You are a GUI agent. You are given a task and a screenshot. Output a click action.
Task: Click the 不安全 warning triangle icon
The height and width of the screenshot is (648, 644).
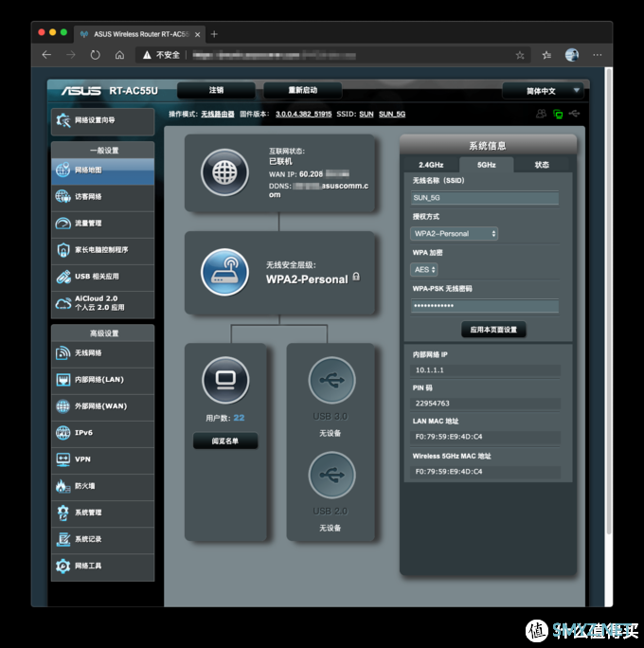pos(147,55)
